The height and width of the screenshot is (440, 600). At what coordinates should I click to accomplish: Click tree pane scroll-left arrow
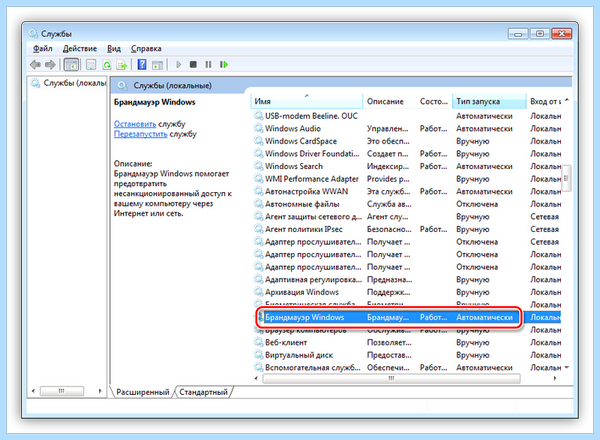coord(34,391)
